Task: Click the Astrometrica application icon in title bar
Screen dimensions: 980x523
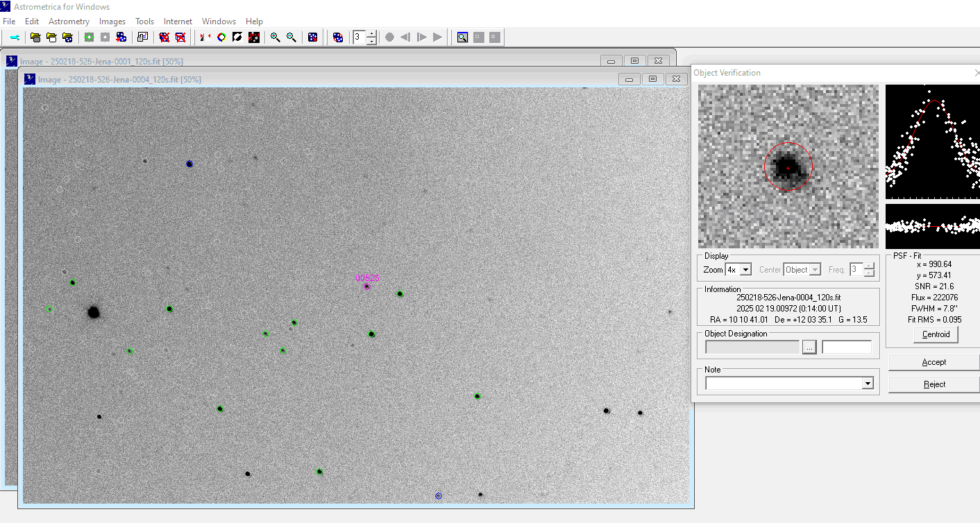Action: (6, 6)
